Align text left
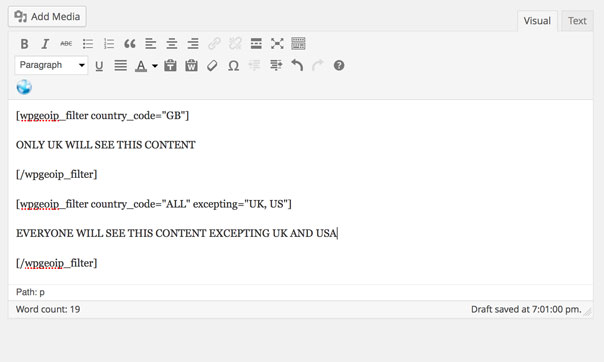The width and height of the screenshot is (604, 362). [x=151, y=44]
